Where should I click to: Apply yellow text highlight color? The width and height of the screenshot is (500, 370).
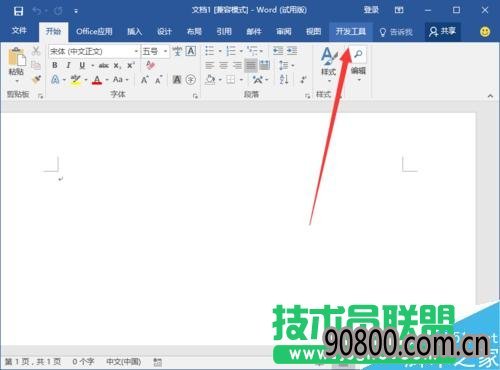click(x=76, y=80)
